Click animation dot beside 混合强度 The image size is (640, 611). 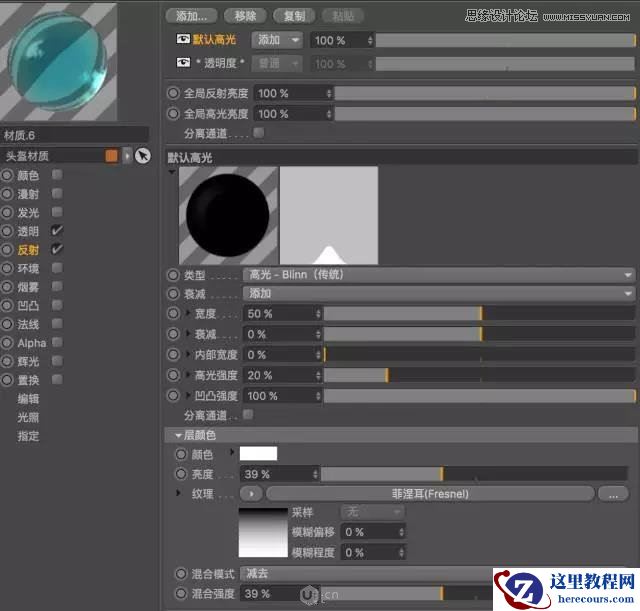coord(181,593)
